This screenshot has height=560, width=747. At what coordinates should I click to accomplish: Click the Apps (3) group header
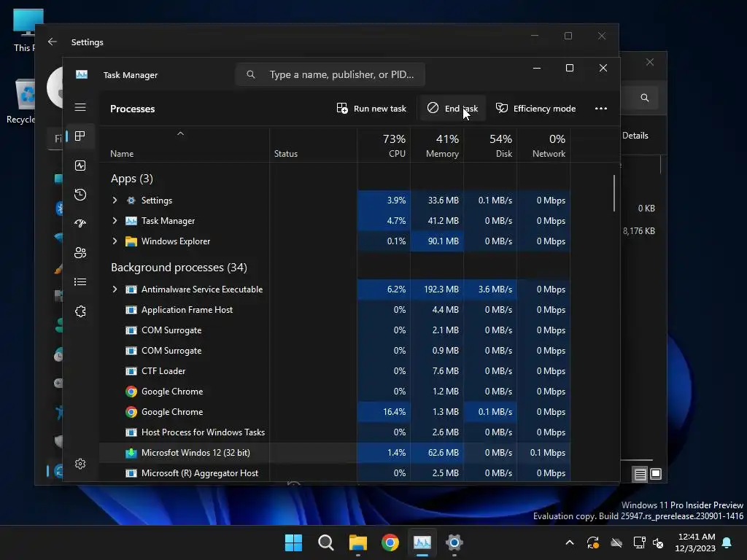click(x=132, y=179)
